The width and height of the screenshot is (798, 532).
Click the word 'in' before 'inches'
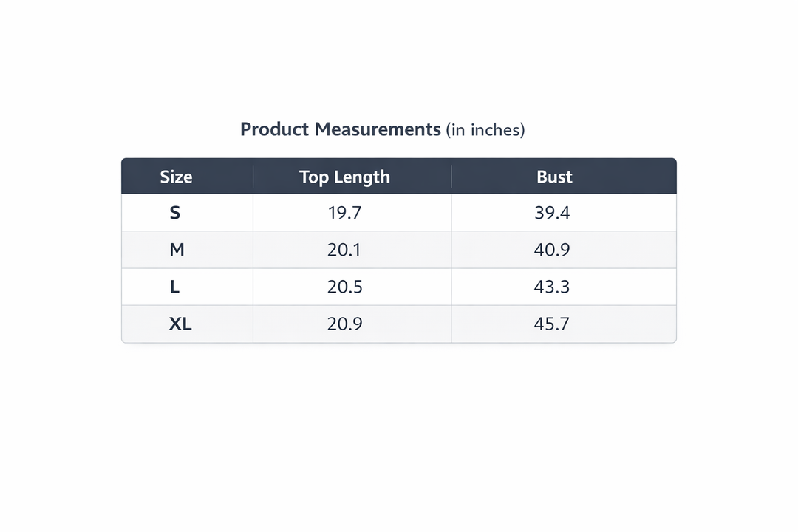pos(458,130)
